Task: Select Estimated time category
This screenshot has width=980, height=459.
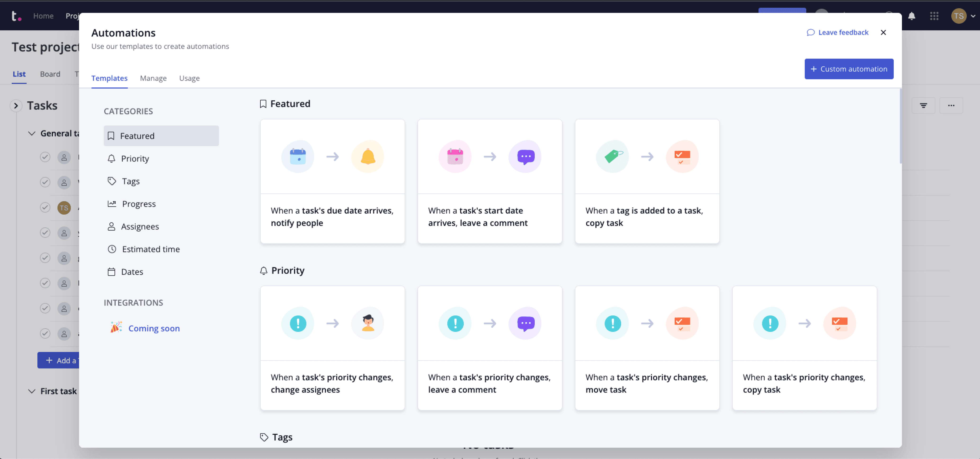Action: point(150,249)
